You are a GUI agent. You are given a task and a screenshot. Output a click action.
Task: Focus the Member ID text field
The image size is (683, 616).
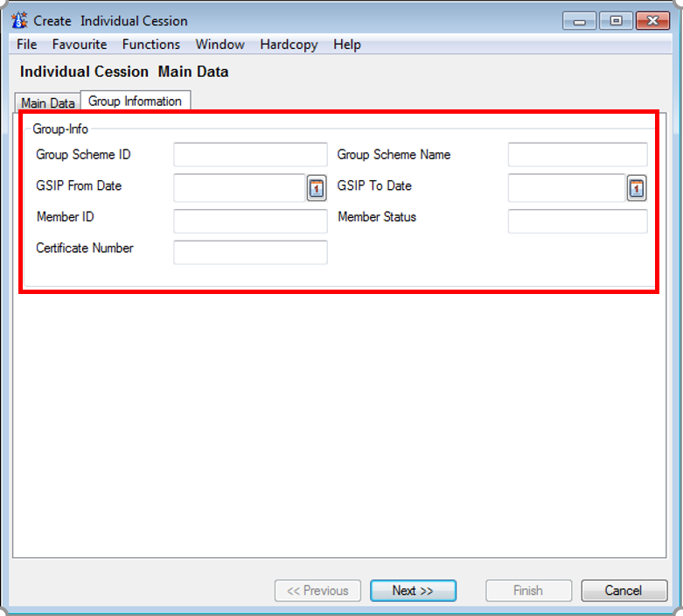[x=250, y=221]
